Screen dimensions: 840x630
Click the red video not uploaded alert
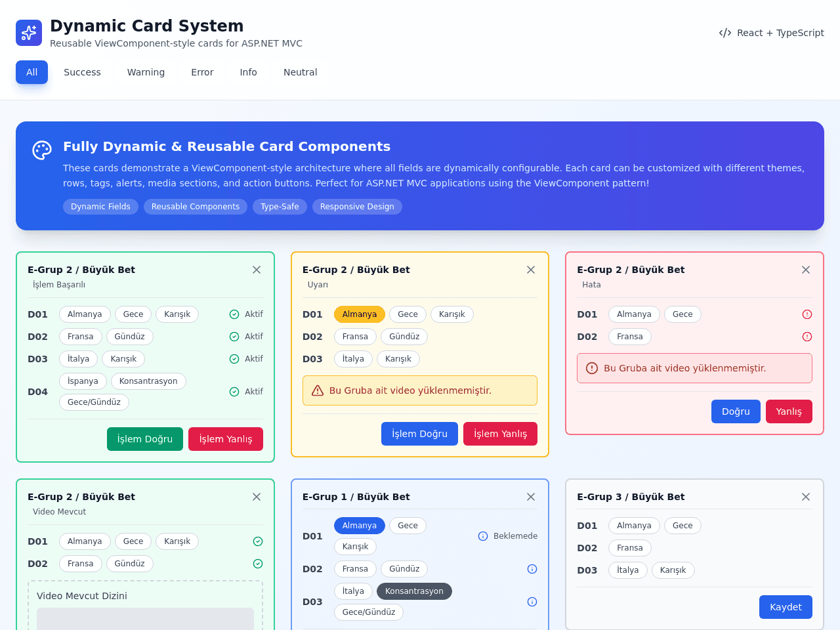tap(694, 368)
